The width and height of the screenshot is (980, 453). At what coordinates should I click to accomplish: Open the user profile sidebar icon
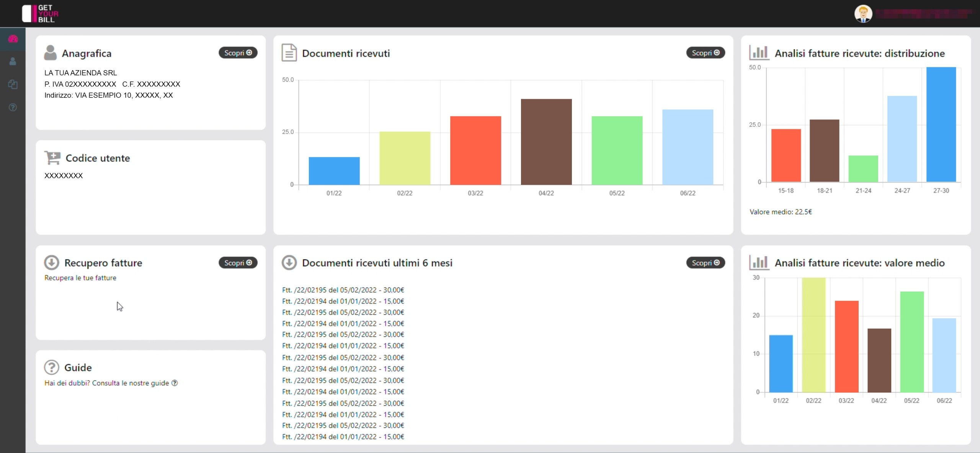13,61
